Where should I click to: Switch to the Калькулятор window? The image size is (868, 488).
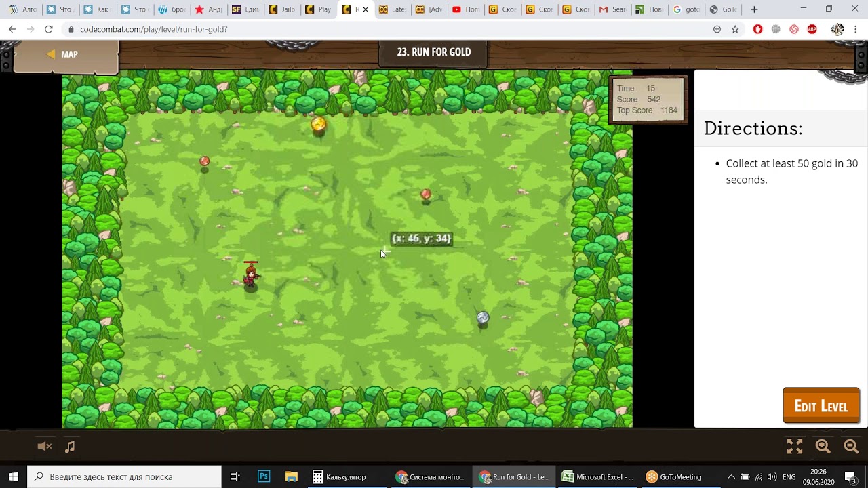346,476
